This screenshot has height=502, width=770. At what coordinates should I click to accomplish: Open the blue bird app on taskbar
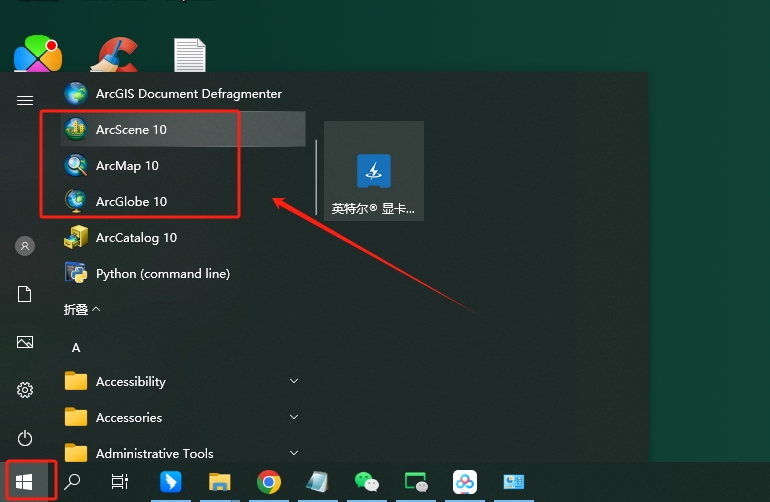[170, 482]
